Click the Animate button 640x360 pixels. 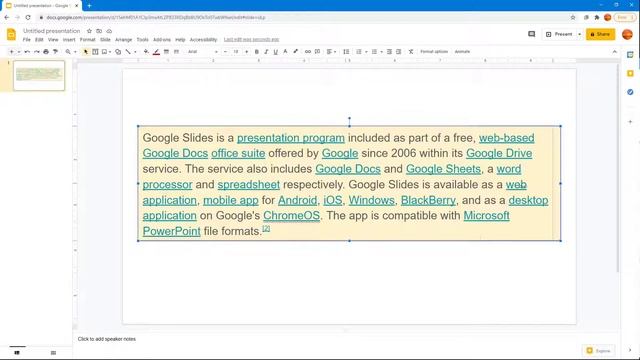462,52
